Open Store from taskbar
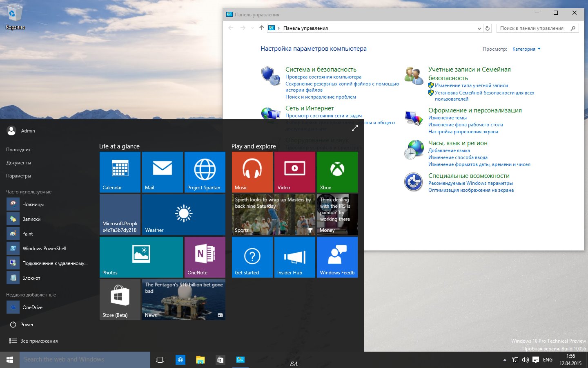This screenshot has width=588, height=368. (x=220, y=360)
